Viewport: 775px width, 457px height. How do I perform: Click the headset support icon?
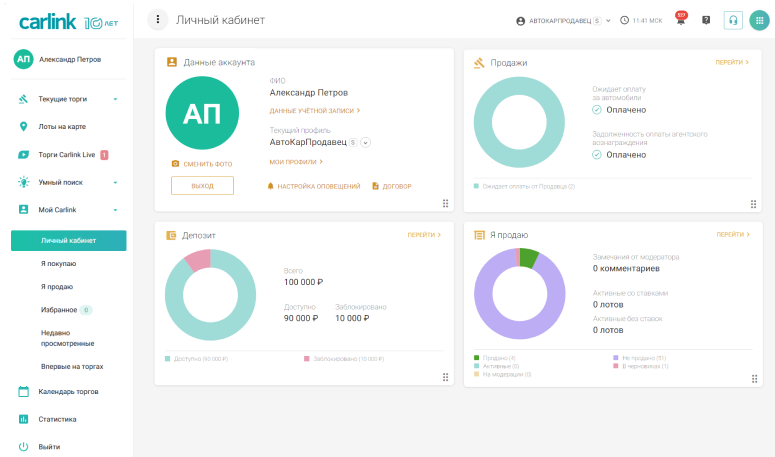tap(733, 20)
